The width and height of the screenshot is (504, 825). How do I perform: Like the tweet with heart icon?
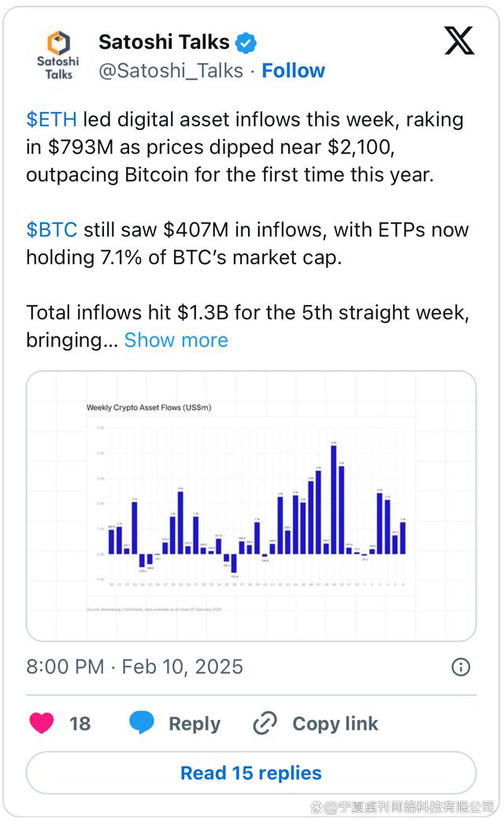coord(43,723)
